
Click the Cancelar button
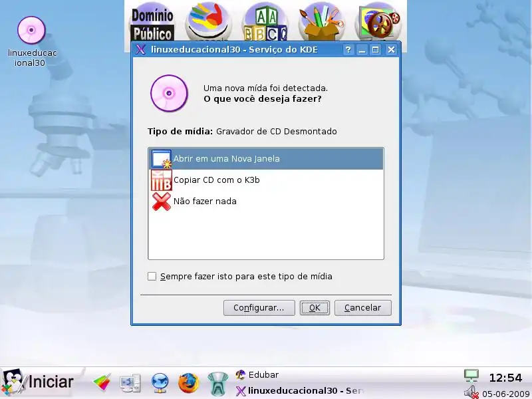click(x=362, y=308)
